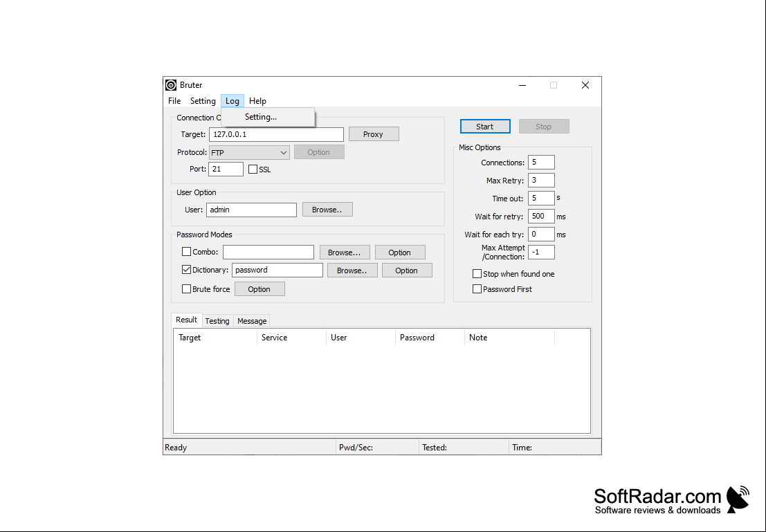Open the File menu

174,101
